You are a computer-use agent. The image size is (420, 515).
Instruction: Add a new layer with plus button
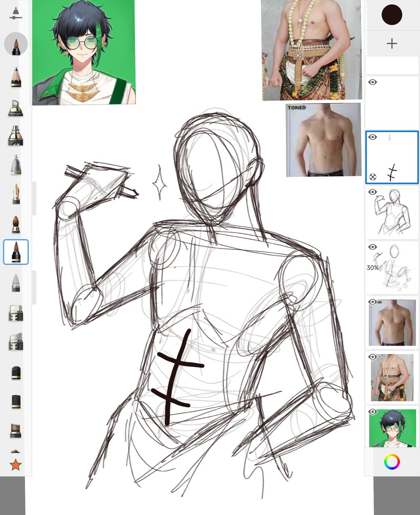(392, 43)
